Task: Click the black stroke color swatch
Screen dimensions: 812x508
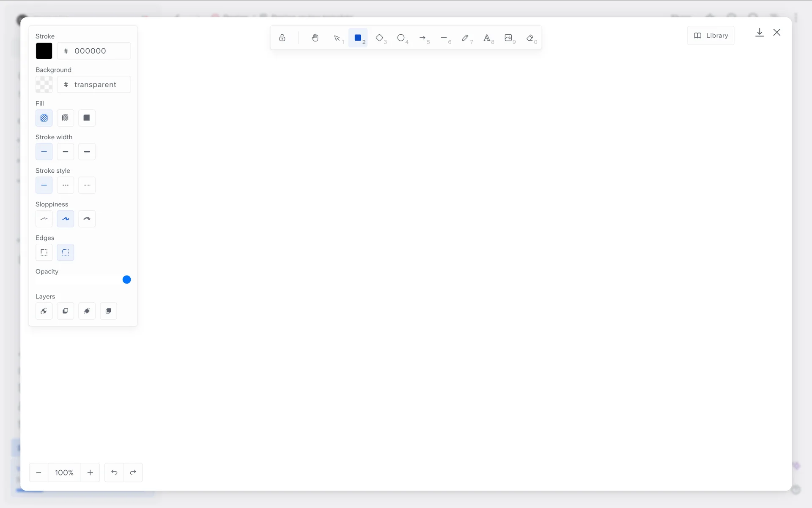Action: point(44,51)
